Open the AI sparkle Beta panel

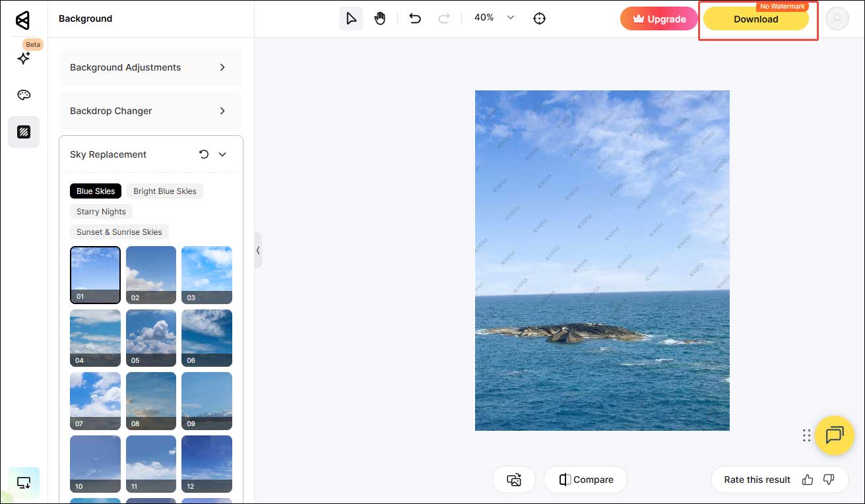point(24,58)
